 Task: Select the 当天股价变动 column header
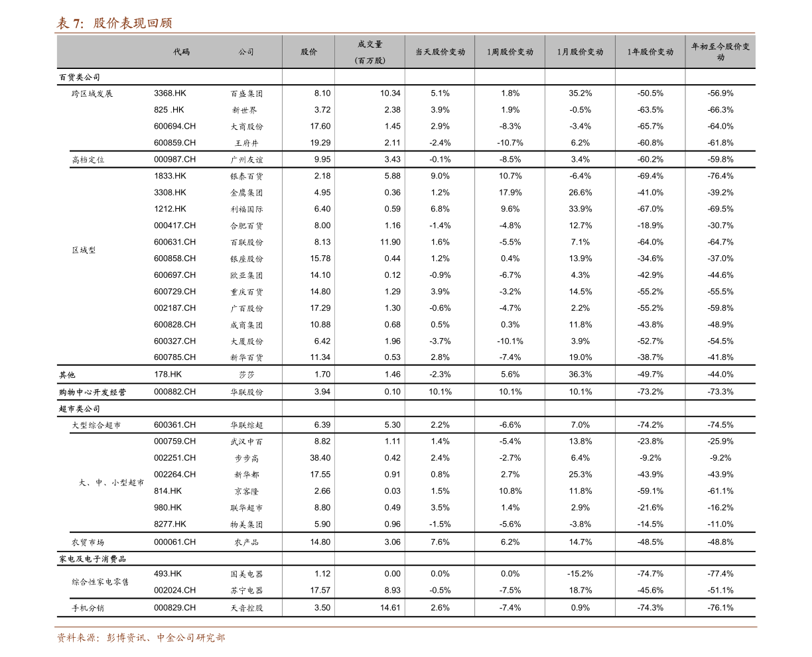point(440,52)
